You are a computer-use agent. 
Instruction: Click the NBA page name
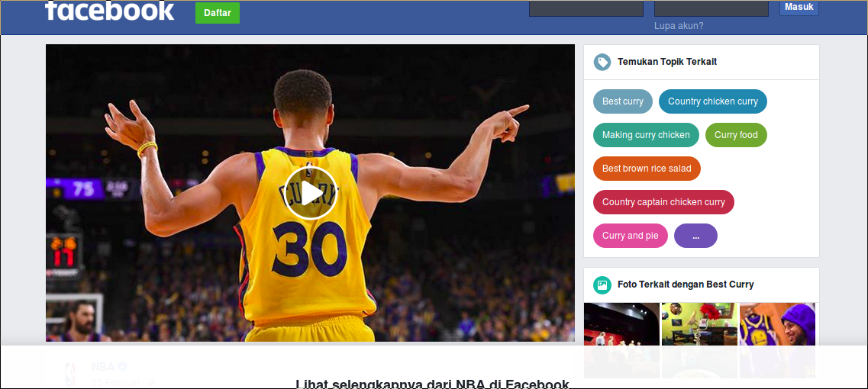coord(102,366)
